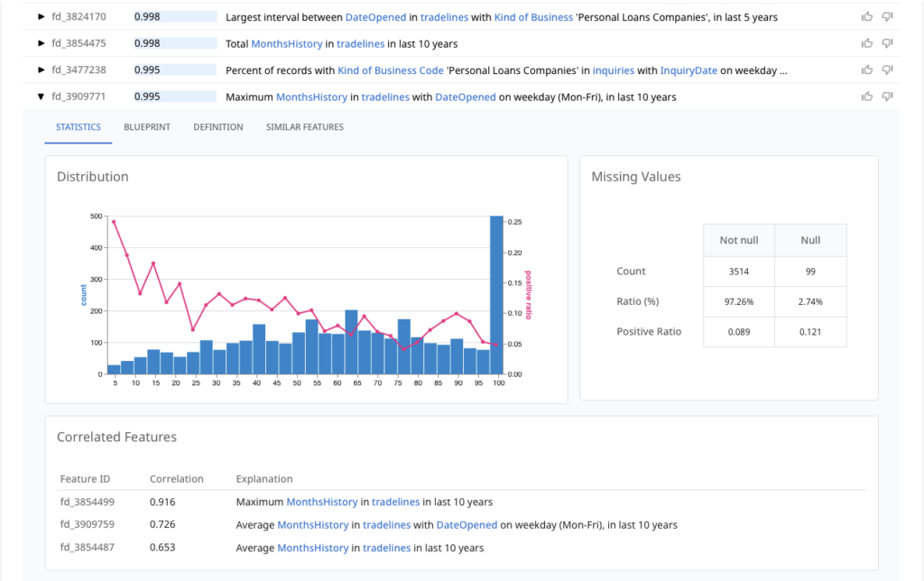Thumbs down feature fd_3477238
924x581 pixels.
[888, 69]
